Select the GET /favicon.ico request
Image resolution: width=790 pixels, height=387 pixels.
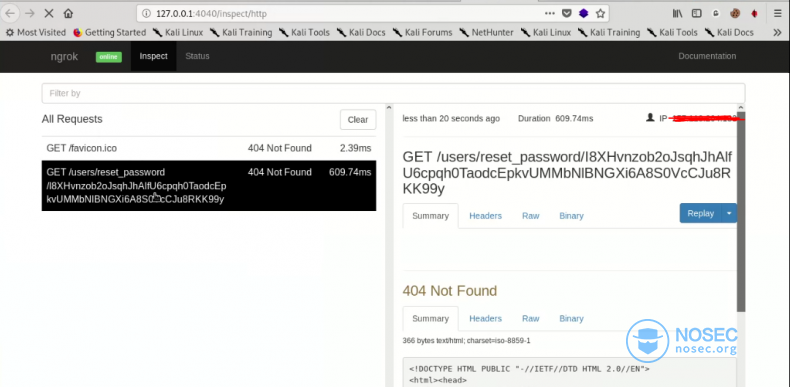[209, 148]
